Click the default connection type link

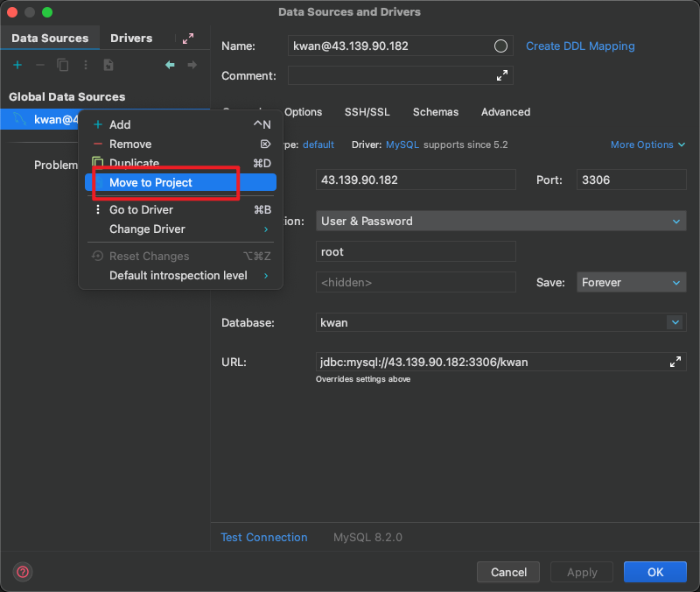tap(318, 144)
